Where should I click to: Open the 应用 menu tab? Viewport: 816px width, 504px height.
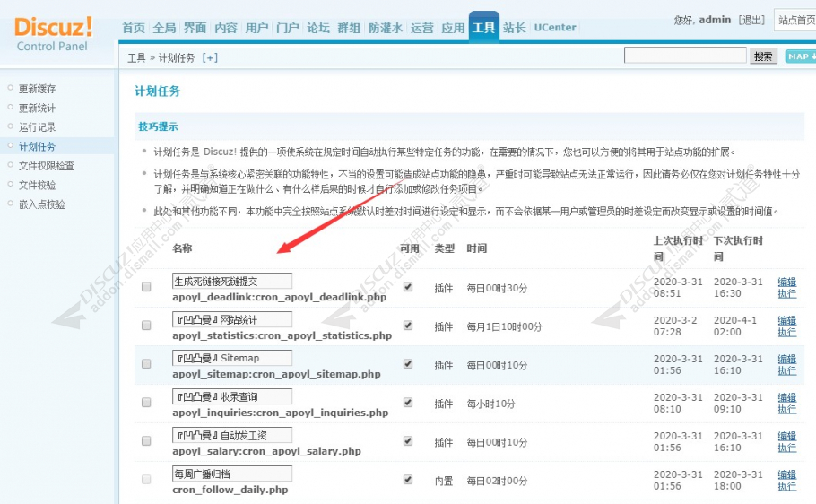pos(453,28)
